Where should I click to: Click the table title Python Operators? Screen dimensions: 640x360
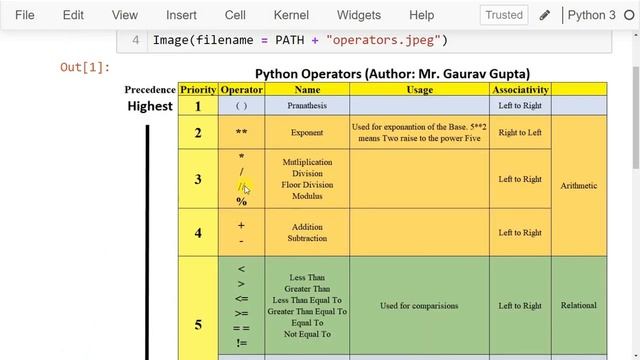(x=392, y=74)
